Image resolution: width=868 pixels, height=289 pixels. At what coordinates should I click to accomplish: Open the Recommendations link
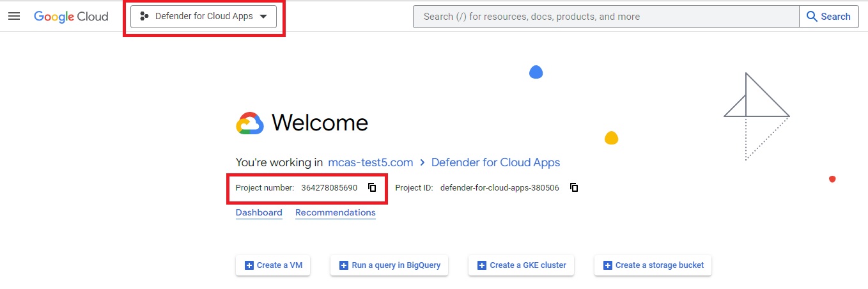pos(336,213)
